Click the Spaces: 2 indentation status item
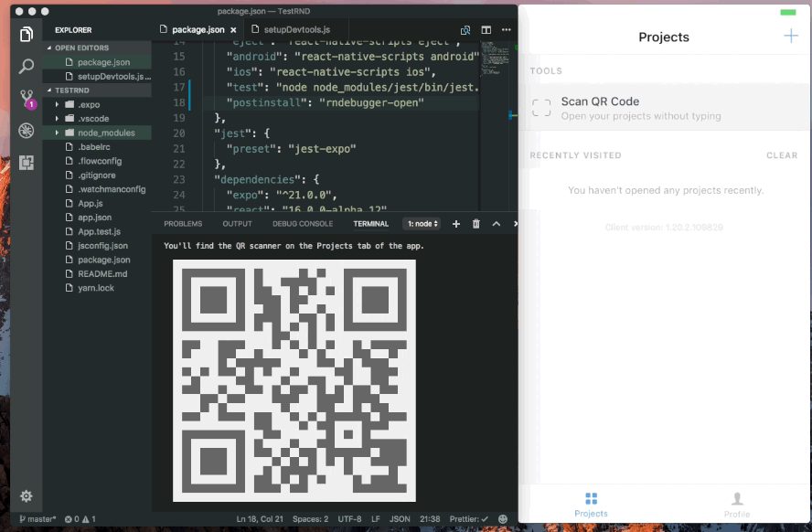Screen dimensions: 812x532 tap(310, 518)
